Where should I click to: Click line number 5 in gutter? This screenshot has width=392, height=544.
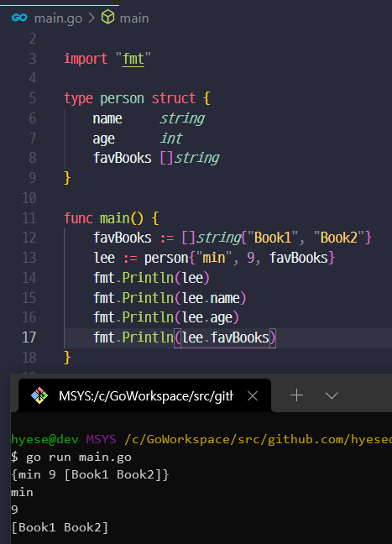32,98
